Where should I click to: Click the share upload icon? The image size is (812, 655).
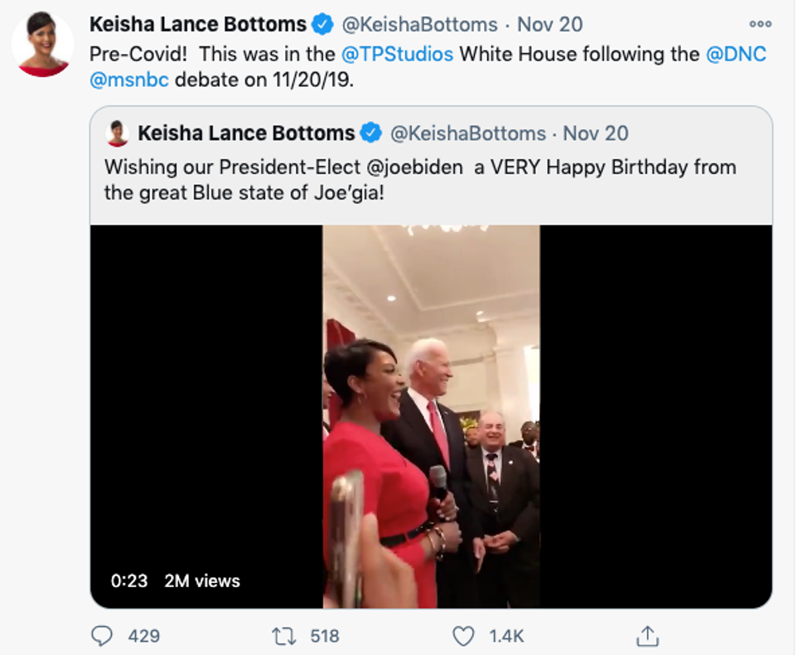(x=647, y=636)
